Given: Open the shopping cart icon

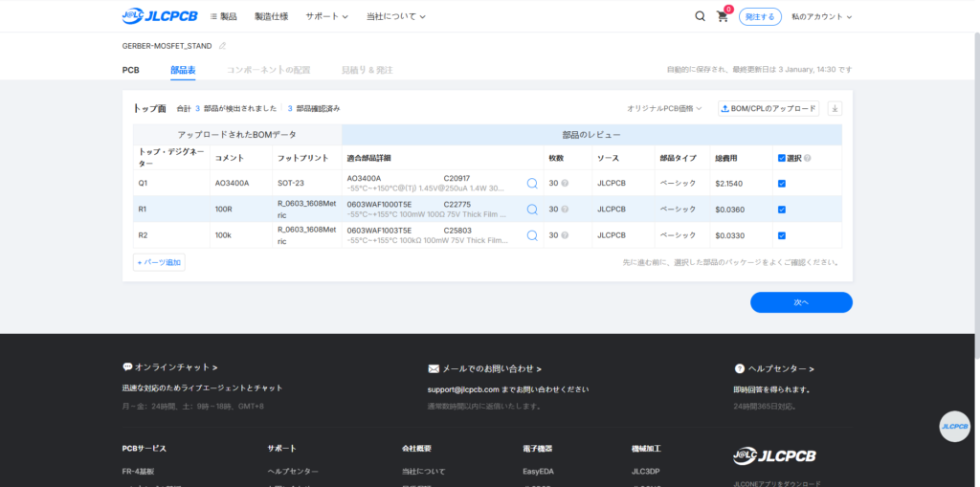Looking at the screenshot, I should [722, 16].
